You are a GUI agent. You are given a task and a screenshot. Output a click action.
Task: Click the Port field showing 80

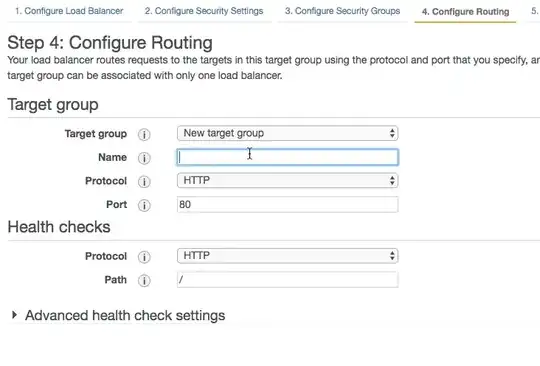coord(288,205)
